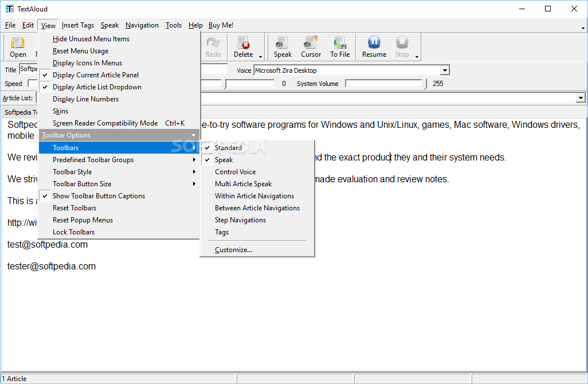
Task: Select the Softpedia article tab
Action: (x=21, y=112)
